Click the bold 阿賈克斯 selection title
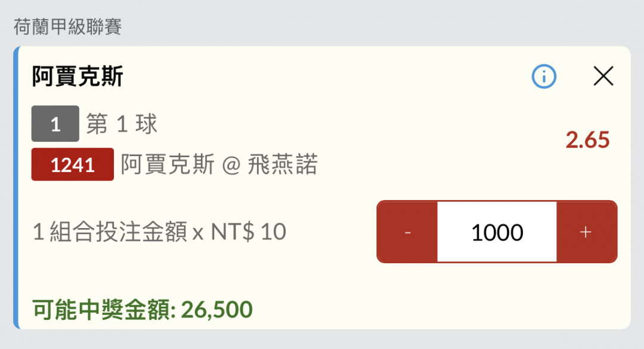 [x=78, y=76]
